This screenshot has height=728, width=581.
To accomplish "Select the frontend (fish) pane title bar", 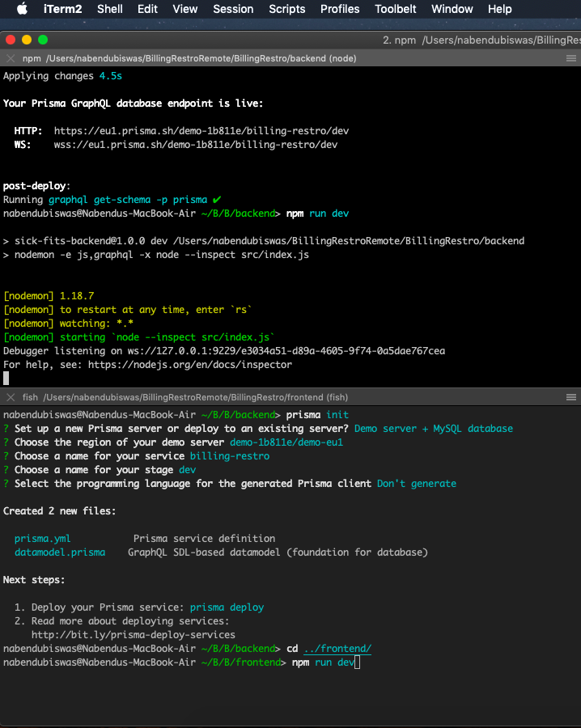I will (x=290, y=397).
